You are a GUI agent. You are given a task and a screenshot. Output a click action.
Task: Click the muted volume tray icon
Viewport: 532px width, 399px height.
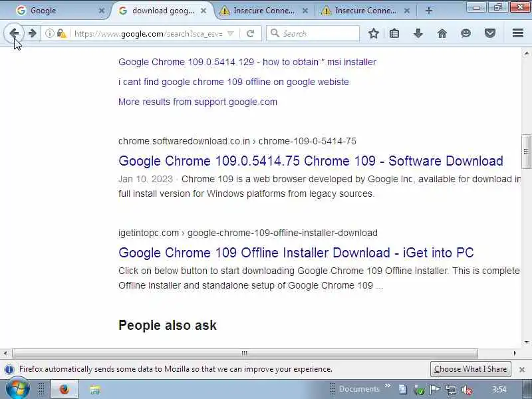click(467, 390)
